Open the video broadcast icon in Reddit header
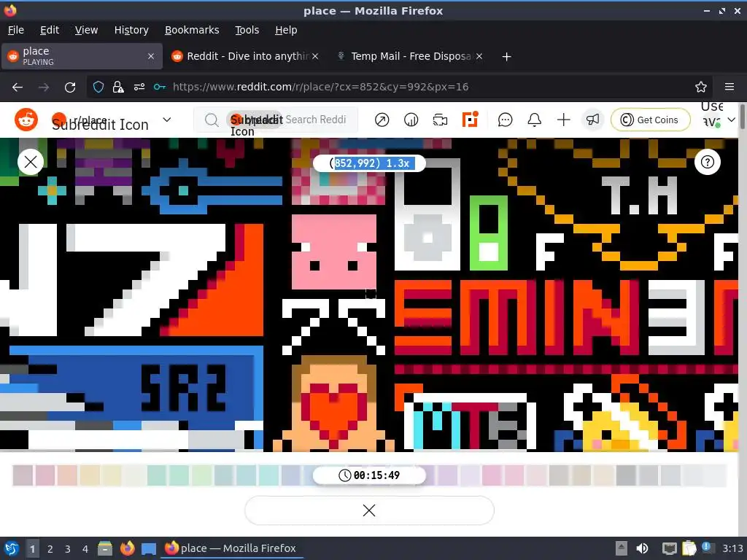The width and height of the screenshot is (747, 560). pyautogui.click(x=440, y=120)
